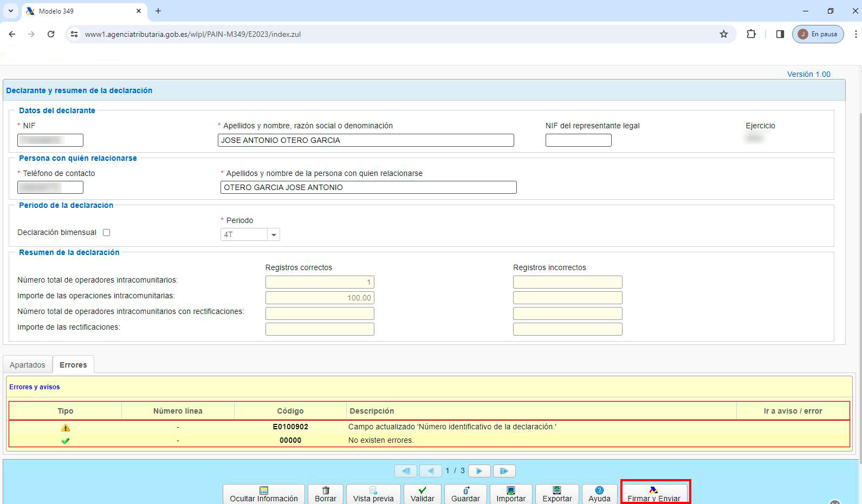The image size is (862, 504).
Task: Open Vista previa
Action: click(373, 494)
